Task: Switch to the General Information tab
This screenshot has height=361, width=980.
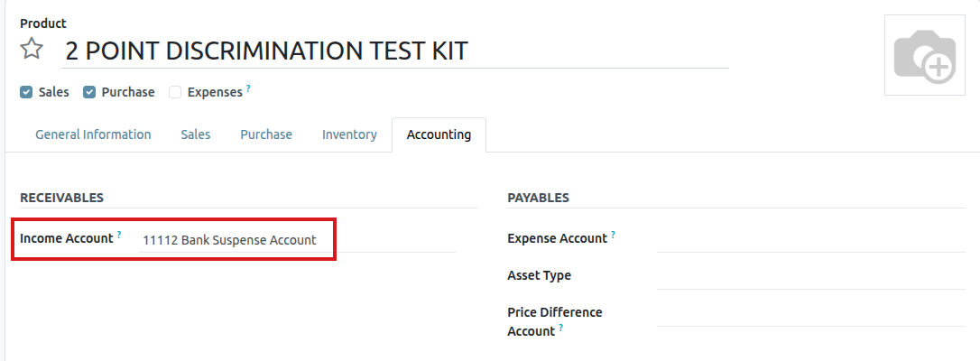Action: (93, 134)
